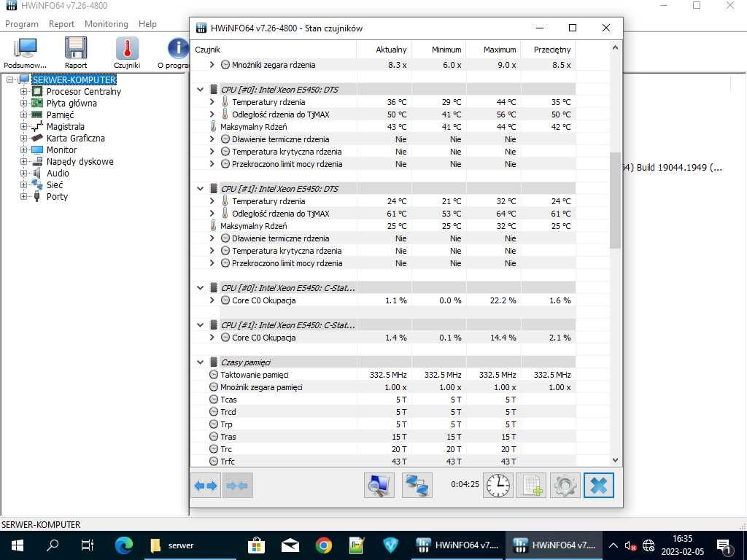Switch to second HWiNFO64 taskbar window
The width and height of the screenshot is (747, 560).
[x=554, y=545]
